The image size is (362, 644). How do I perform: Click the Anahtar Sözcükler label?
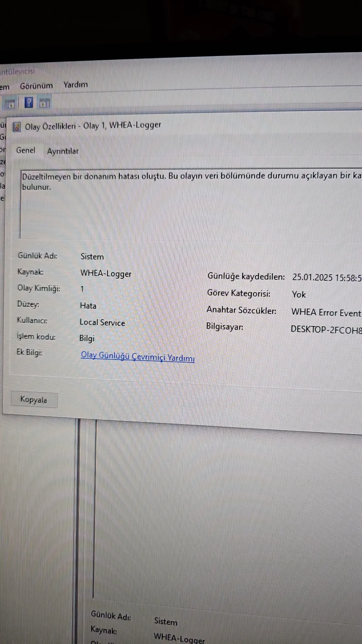click(x=241, y=310)
